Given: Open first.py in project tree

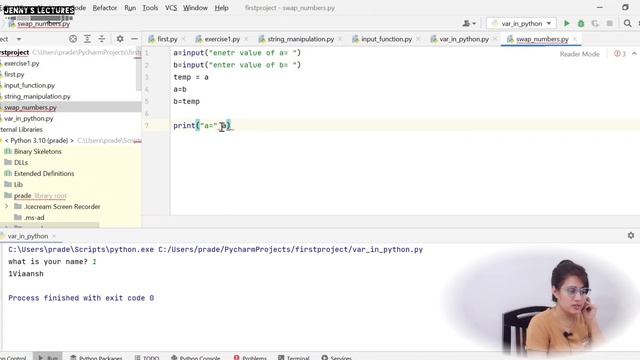Looking at the screenshot, I should pos(14,74).
